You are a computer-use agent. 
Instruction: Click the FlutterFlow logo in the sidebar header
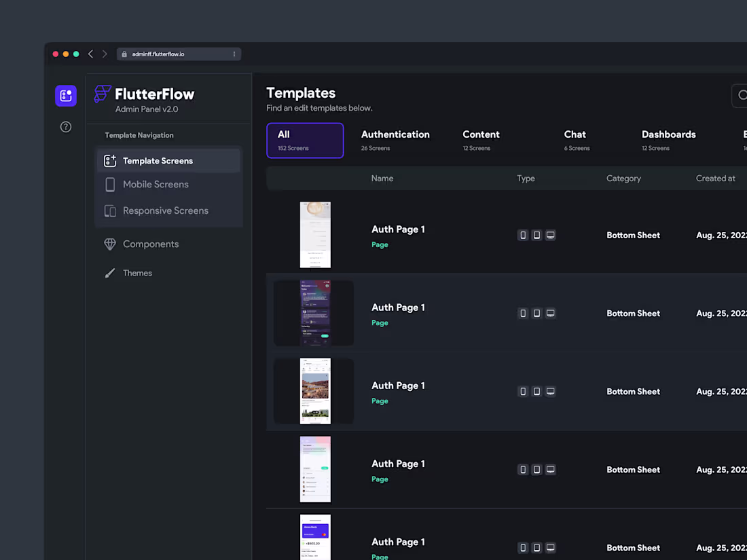102,94
